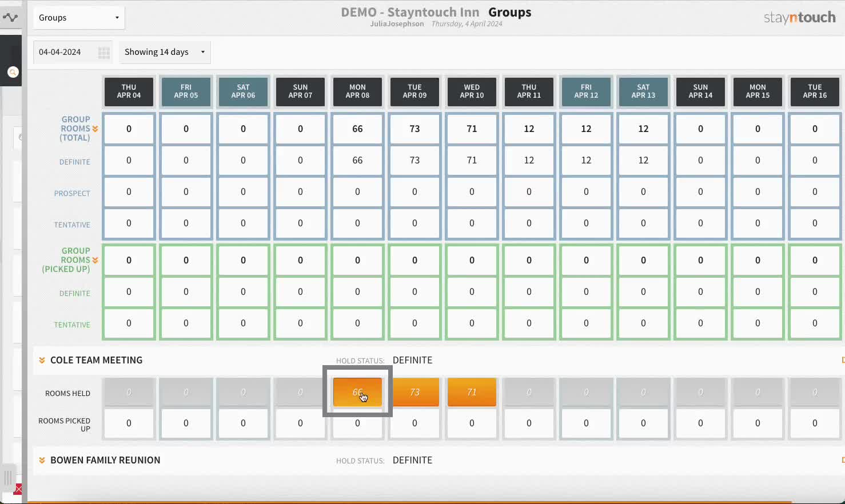Screen dimensions: 845x504
Task: Click the GROUP ROOMS (PICKED UP) label
Action: coord(66,260)
